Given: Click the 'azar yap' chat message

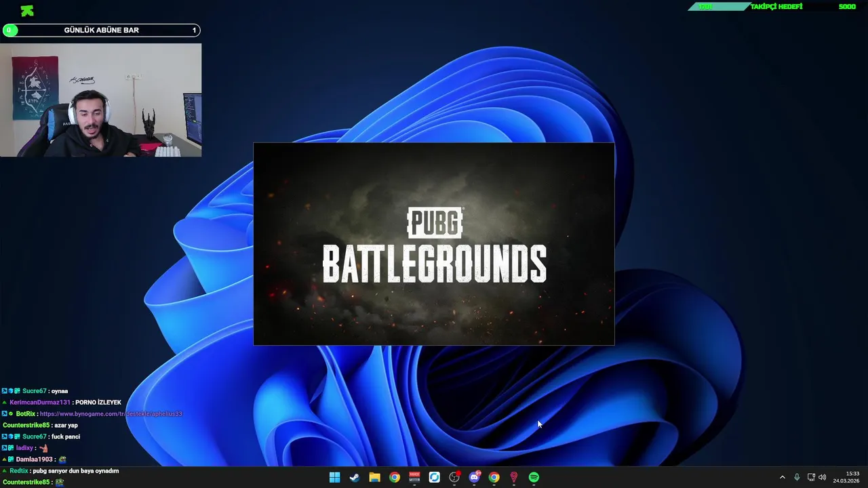Looking at the screenshot, I should (x=66, y=425).
